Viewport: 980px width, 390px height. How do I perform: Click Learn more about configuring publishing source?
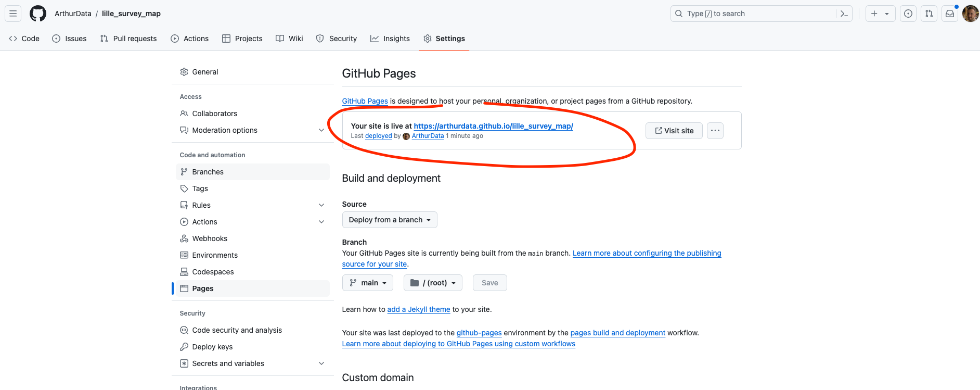[x=647, y=253]
